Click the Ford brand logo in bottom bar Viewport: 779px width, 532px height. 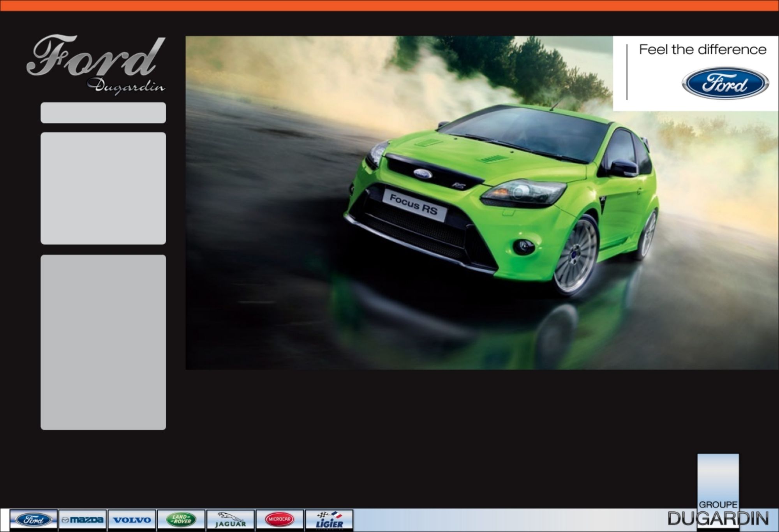33,520
